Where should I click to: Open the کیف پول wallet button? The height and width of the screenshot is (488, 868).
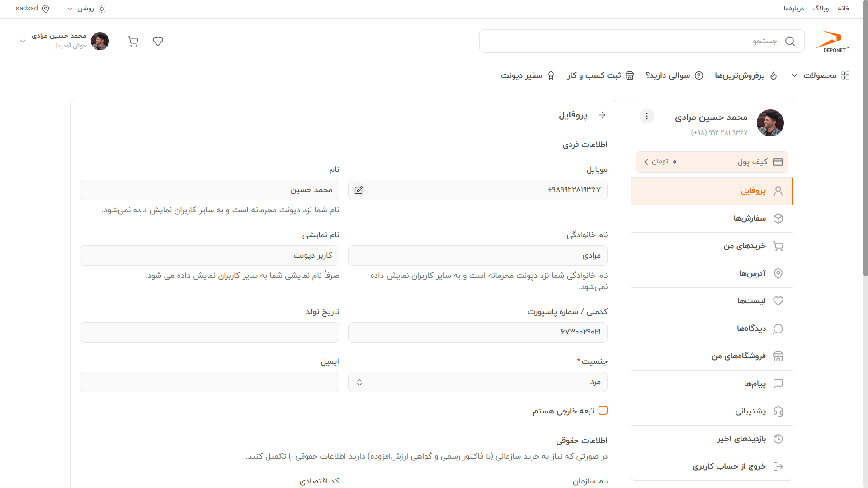(x=712, y=162)
